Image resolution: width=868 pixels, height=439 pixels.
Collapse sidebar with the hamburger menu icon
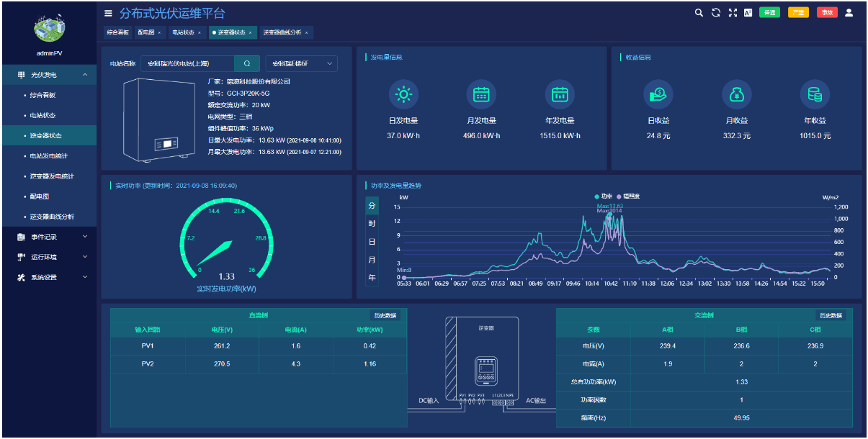point(108,13)
